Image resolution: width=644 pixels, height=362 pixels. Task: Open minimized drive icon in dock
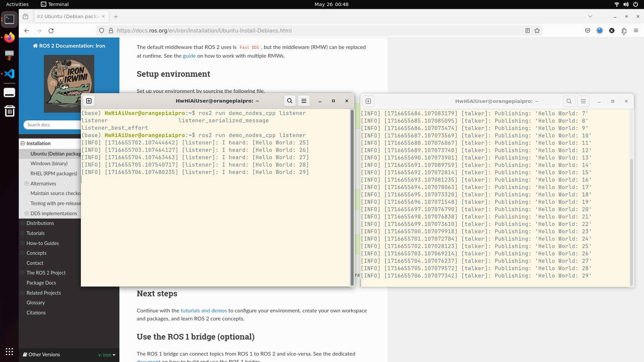pos(9,92)
